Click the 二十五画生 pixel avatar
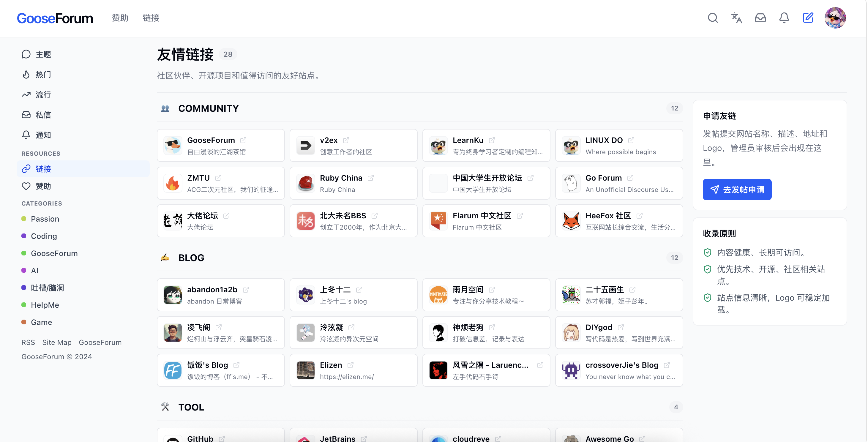 coord(571,295)
